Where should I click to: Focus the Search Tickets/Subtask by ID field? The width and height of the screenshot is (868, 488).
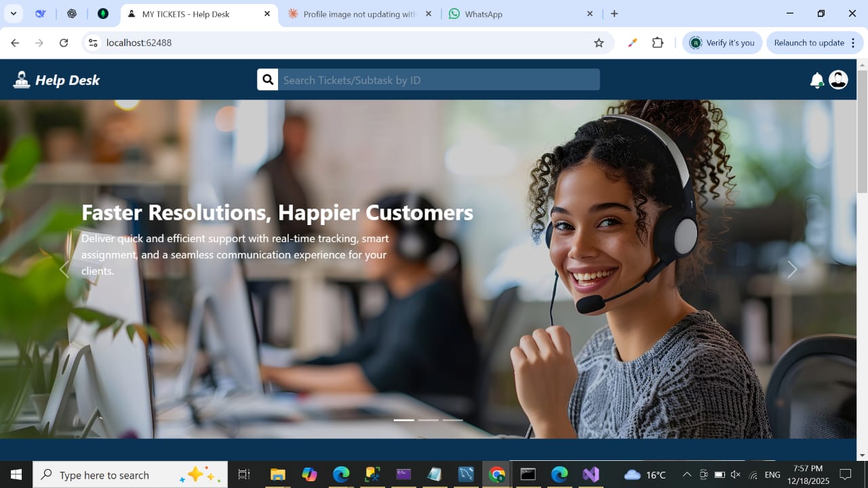point(439,80)
